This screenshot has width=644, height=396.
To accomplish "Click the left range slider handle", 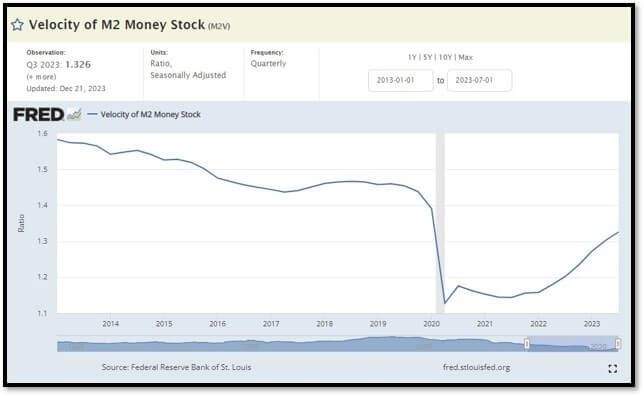I will tap(527, 344).
